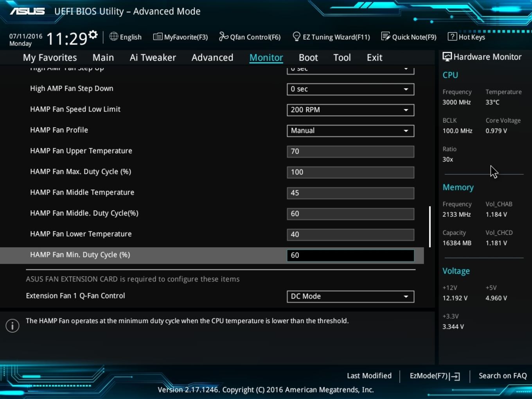Switch to the Main tab
The height and width of the screenshot is (399, 532).
pos(103,58)
